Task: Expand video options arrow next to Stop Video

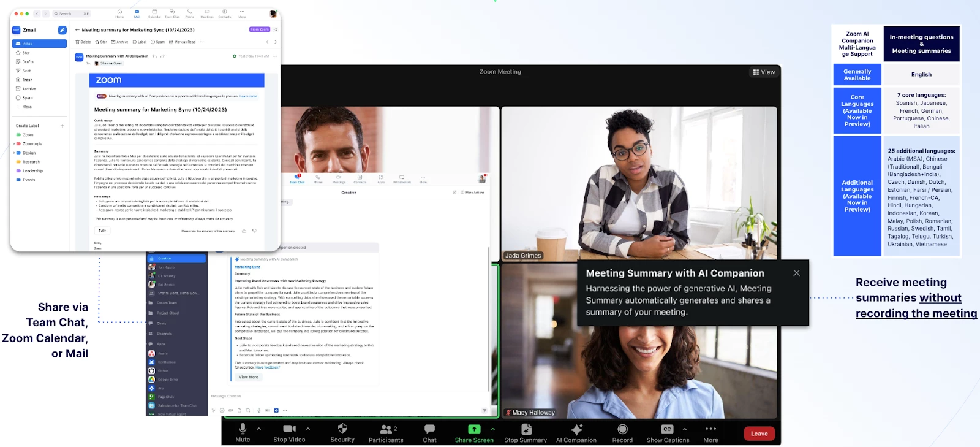Action: (x=307, y=429)
